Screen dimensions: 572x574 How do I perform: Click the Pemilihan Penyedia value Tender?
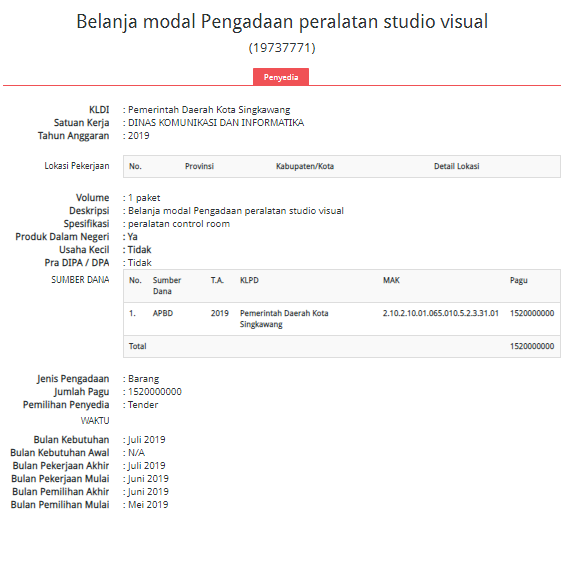[x=143, y=405]
